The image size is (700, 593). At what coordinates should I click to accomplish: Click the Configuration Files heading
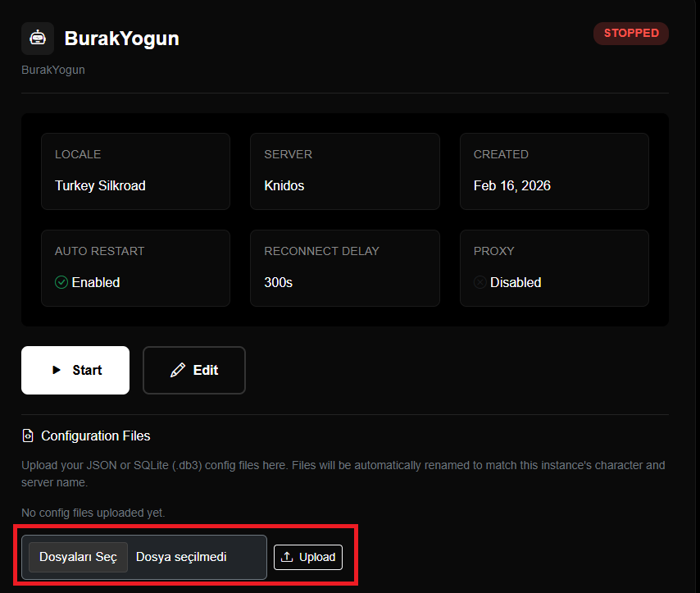click(95, 436)
